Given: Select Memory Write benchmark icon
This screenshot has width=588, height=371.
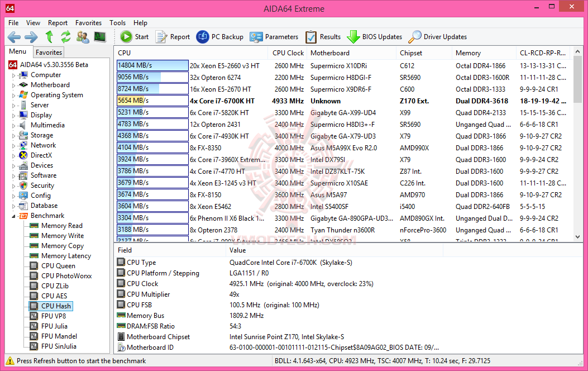Looking at the screenshot, I should coord(34,236).
